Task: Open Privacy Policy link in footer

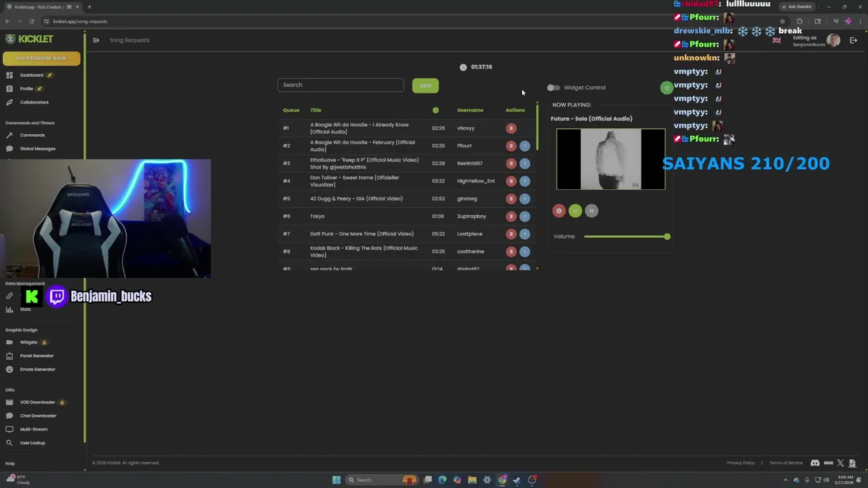Action: pyautogui.click(x=741, y=463)
